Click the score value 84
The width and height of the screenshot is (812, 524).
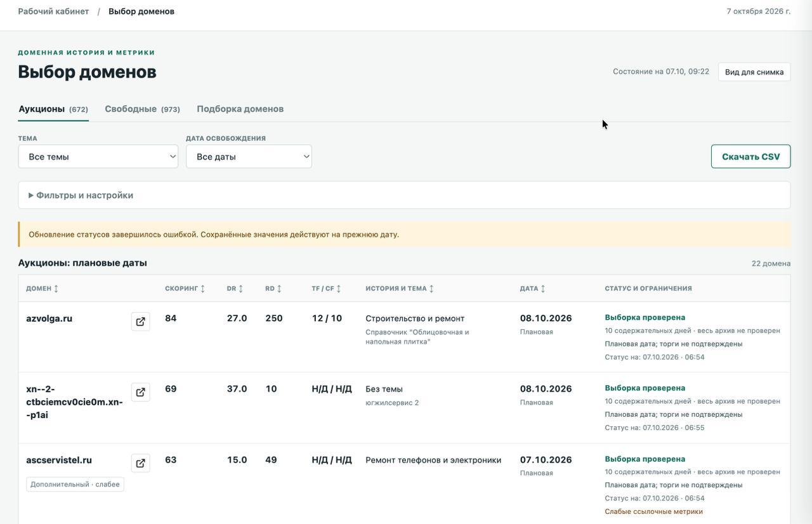point(171,318)
